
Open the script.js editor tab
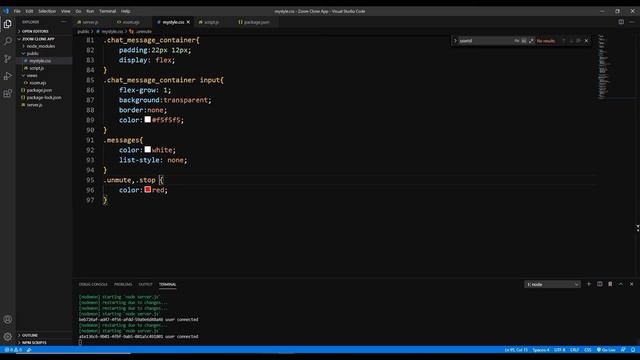(x=211, y=22)
